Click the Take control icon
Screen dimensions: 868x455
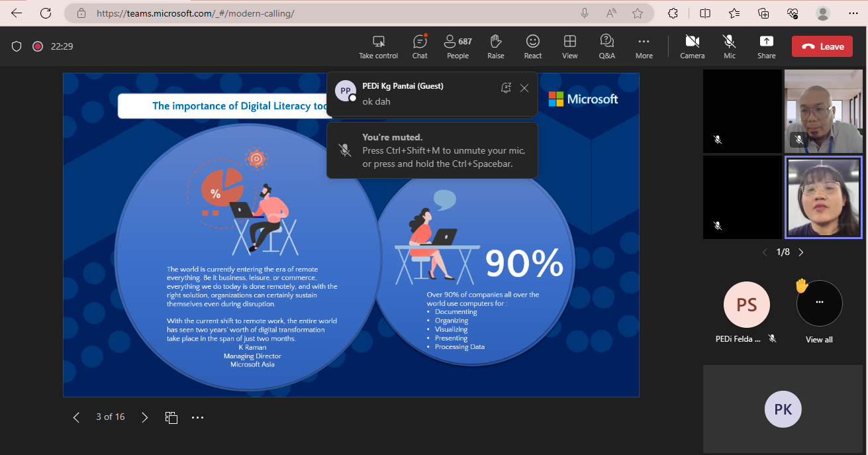pos(379,46)
